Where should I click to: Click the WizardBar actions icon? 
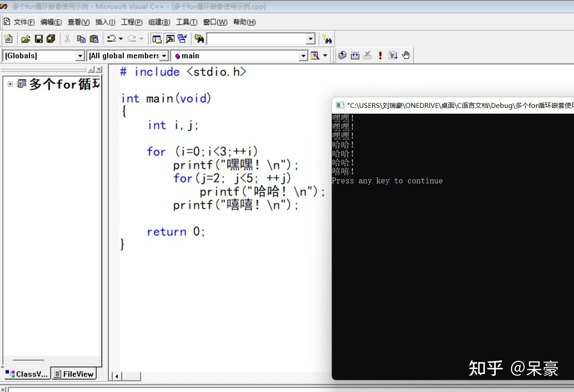coord(315,55)
